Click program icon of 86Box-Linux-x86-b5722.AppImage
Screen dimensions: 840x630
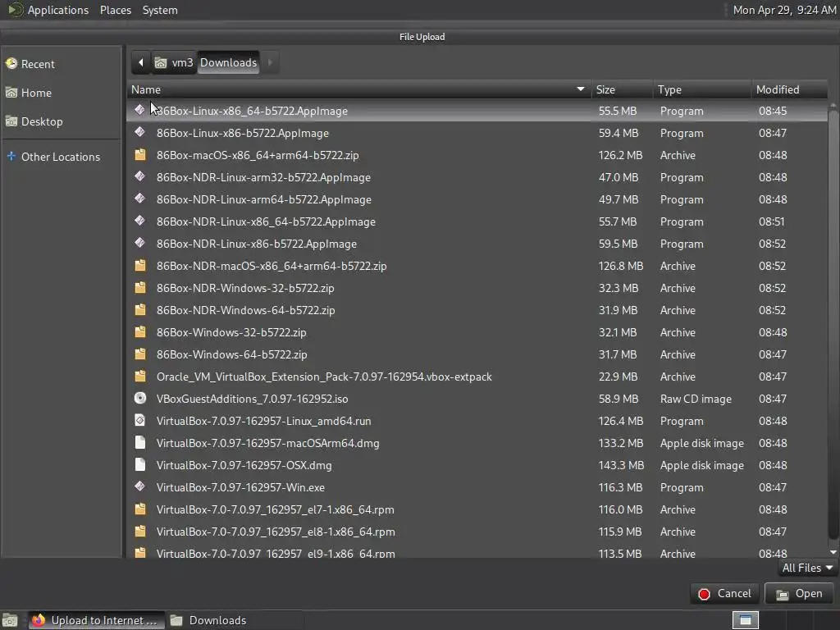click(139, 132)
